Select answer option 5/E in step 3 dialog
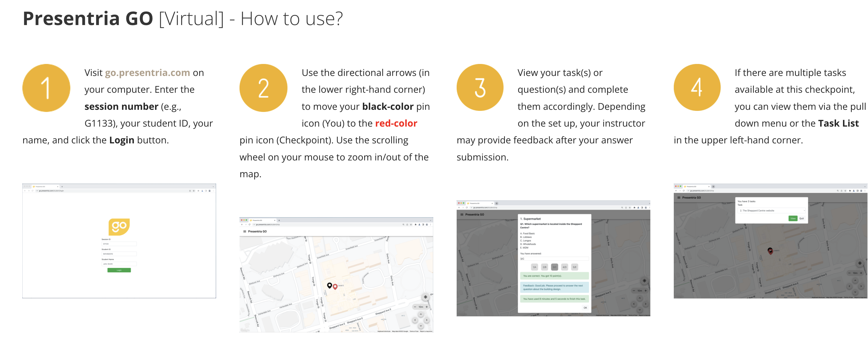The image size is (868, 339). click(574, 267)
